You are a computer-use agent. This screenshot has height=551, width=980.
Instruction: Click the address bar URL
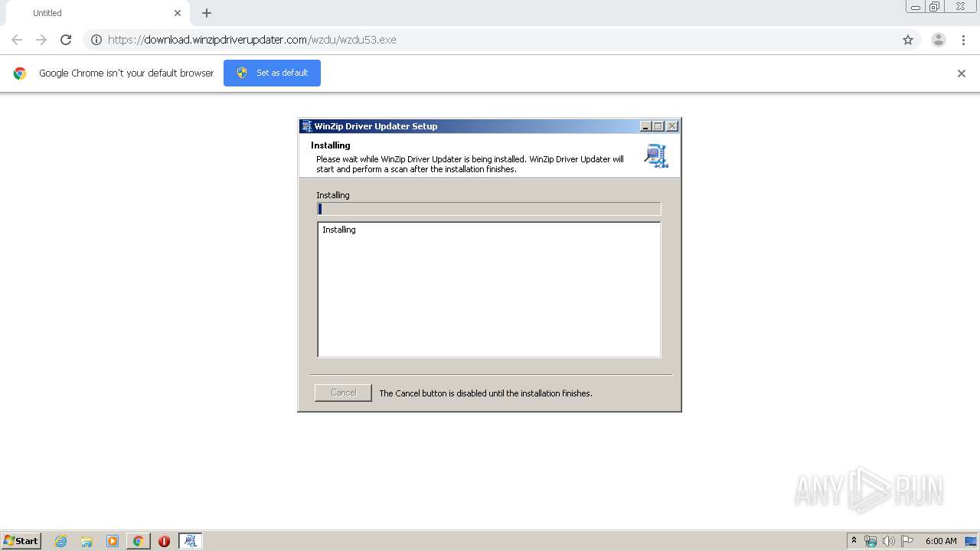(252, 40)
